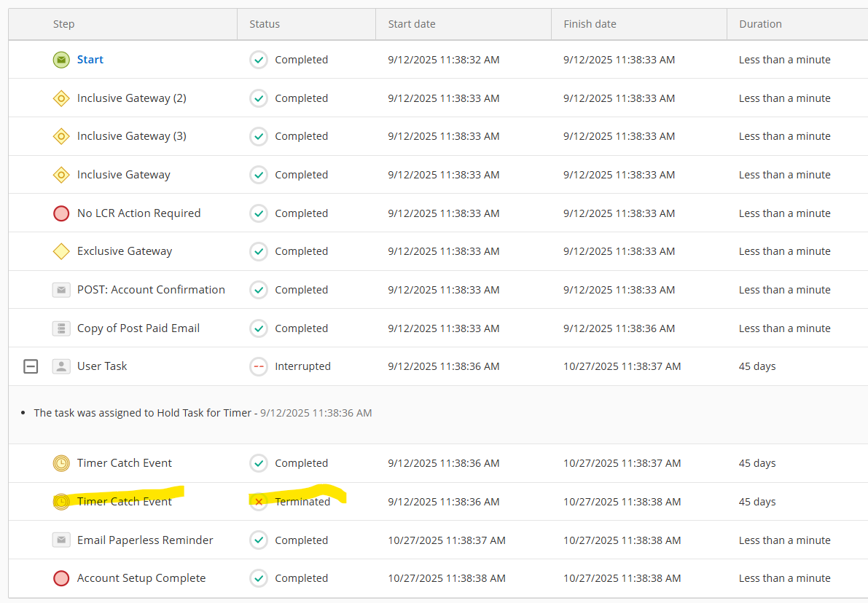The image size is (868, 603).
Task: Click the Exclusive Gateway diamond icon
Action: point(61,251)
